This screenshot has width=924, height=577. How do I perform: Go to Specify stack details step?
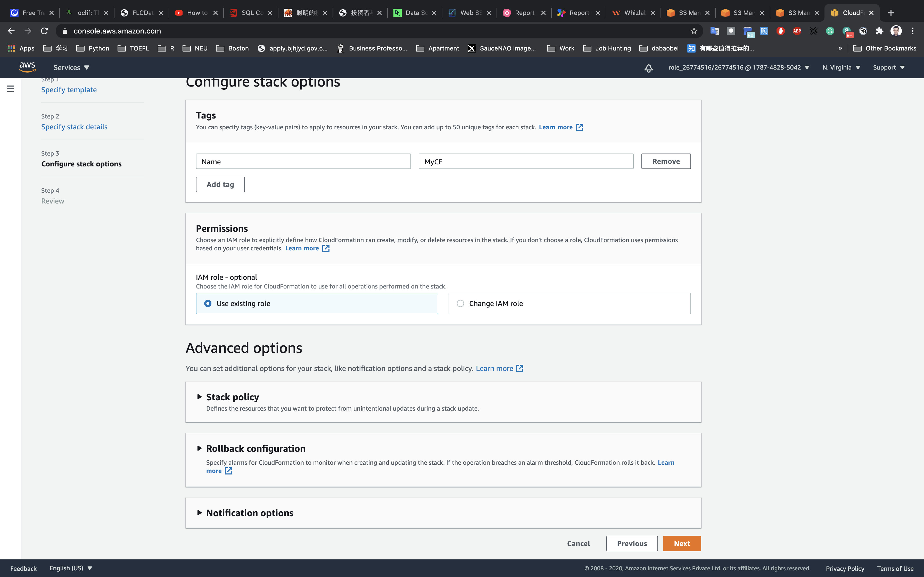[x=74, y=127]
